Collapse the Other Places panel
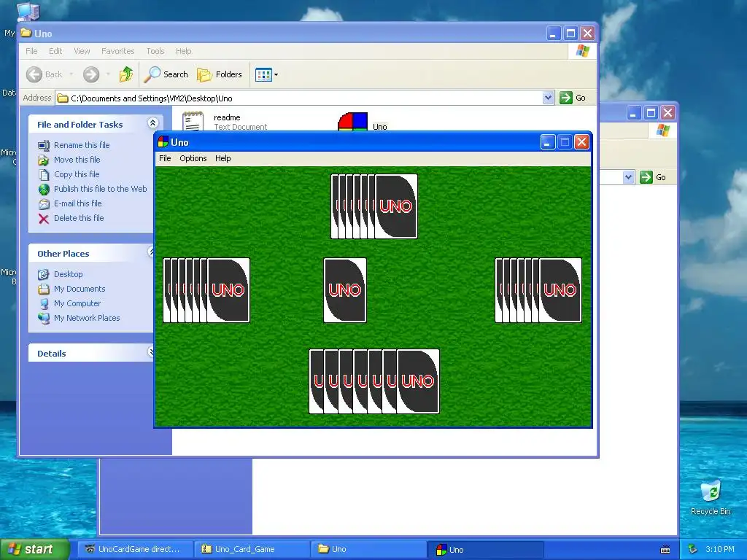The width and height of the screenshot is (747, 560). click(151, 252)
